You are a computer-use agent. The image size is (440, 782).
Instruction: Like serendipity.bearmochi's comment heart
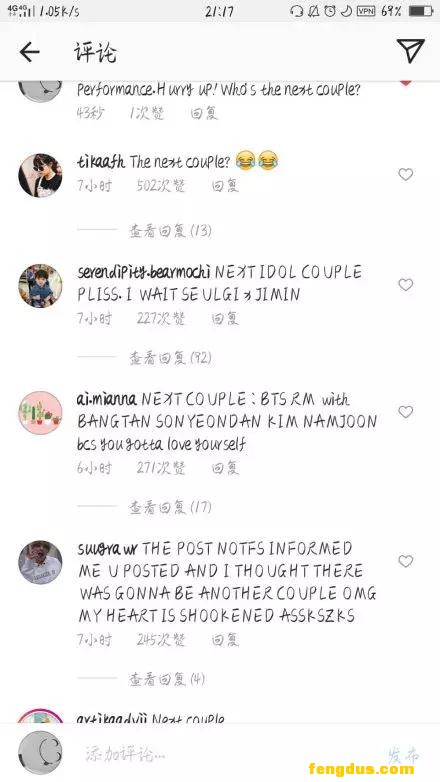pos(406,285)
